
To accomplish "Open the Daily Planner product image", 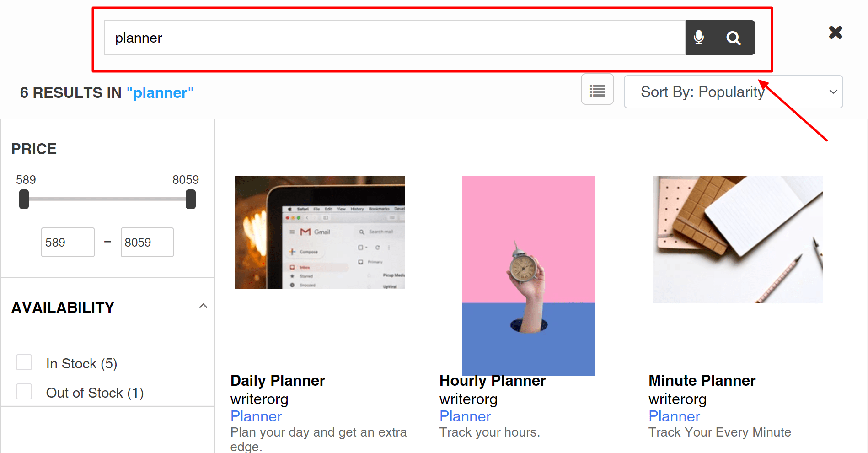I will click(319, 232).
